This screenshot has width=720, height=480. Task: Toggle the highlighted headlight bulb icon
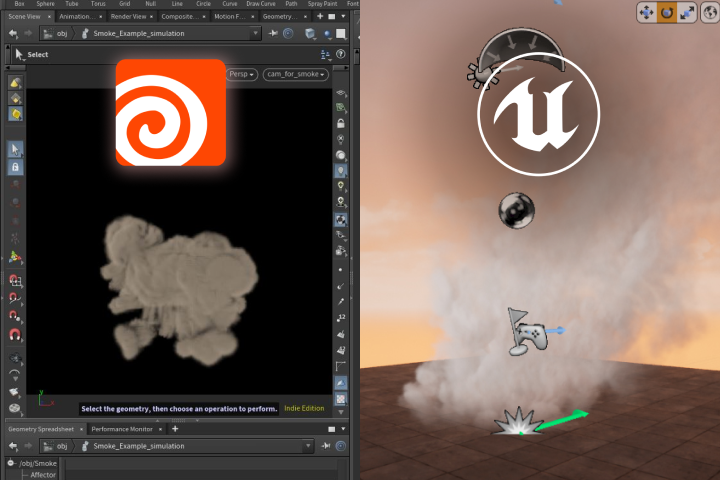coord(340,171)
